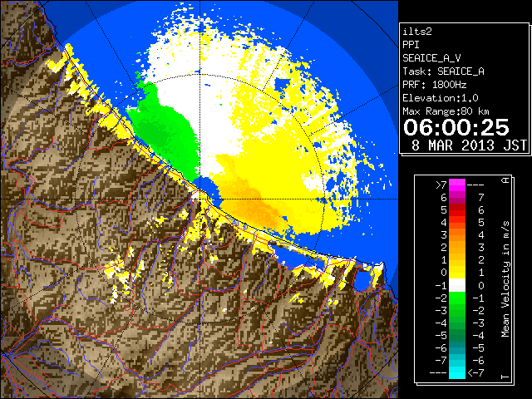This screenshot has width=532, height=399.
Task: Click the 'PPI' scan type text
Action: point(411,45)
